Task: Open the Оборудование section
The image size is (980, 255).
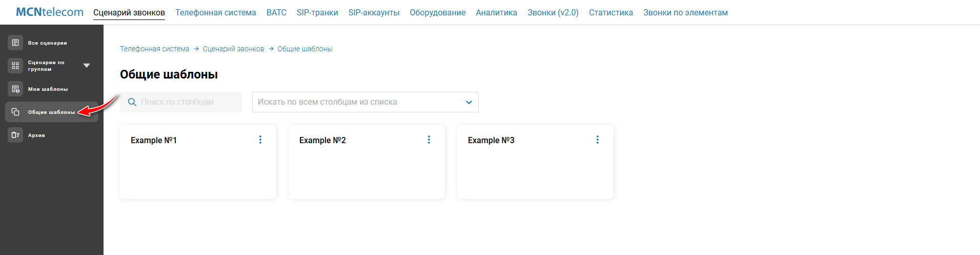Action: [438, 12]
